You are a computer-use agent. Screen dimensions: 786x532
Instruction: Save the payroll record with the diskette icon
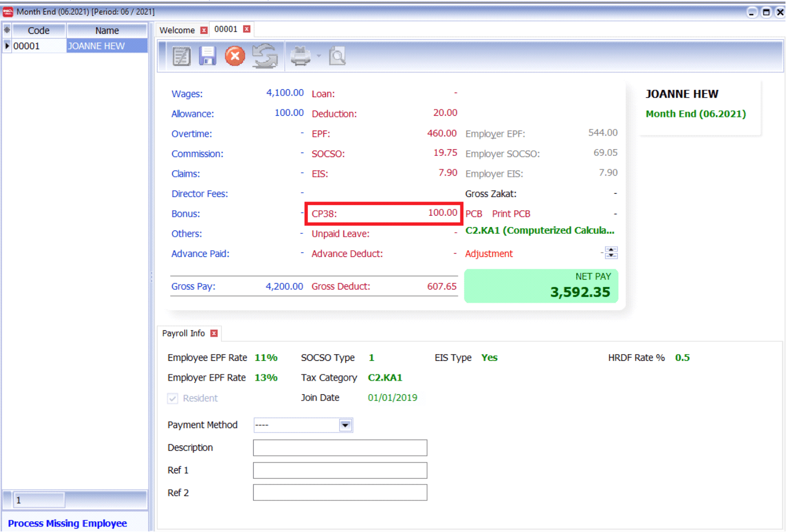coord(207,55)
